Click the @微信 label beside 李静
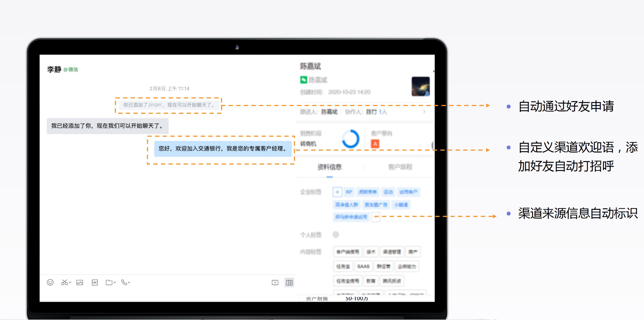Viewport: 644px width, 320px height. coord(71,70)
